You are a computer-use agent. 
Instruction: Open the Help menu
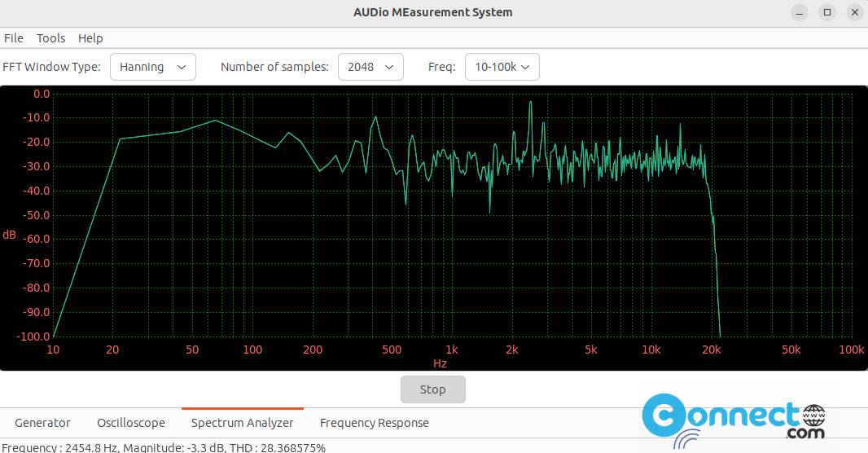click(90, 38)
